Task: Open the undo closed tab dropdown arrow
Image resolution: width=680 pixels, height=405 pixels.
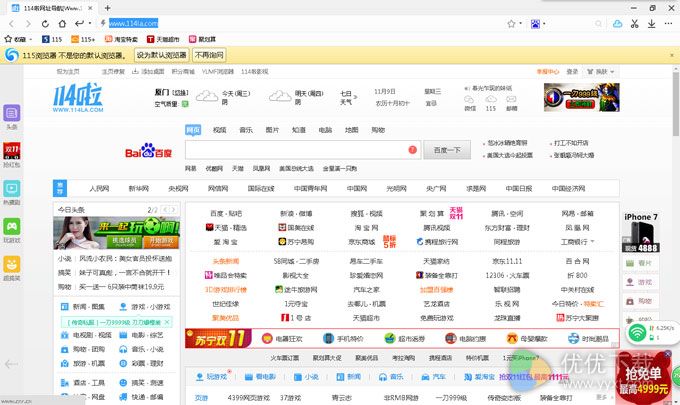Action: (x=90, y=23)
